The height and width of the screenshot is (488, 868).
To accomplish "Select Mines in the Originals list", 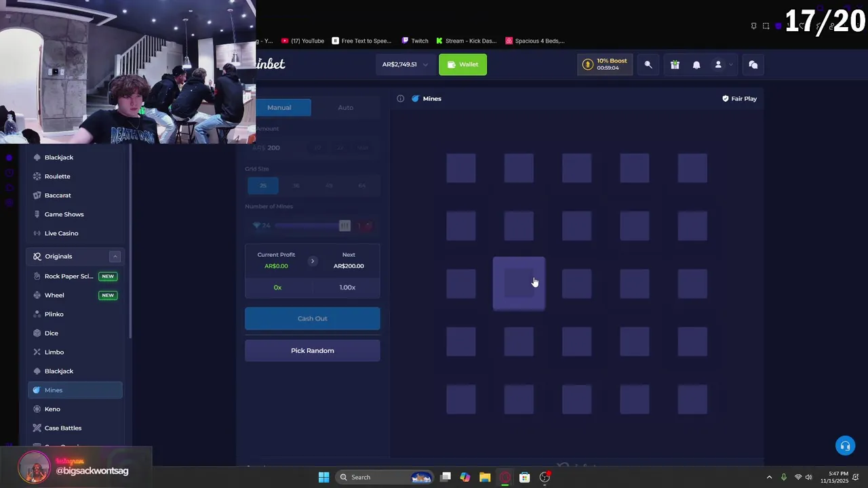I will coord(75,390).
